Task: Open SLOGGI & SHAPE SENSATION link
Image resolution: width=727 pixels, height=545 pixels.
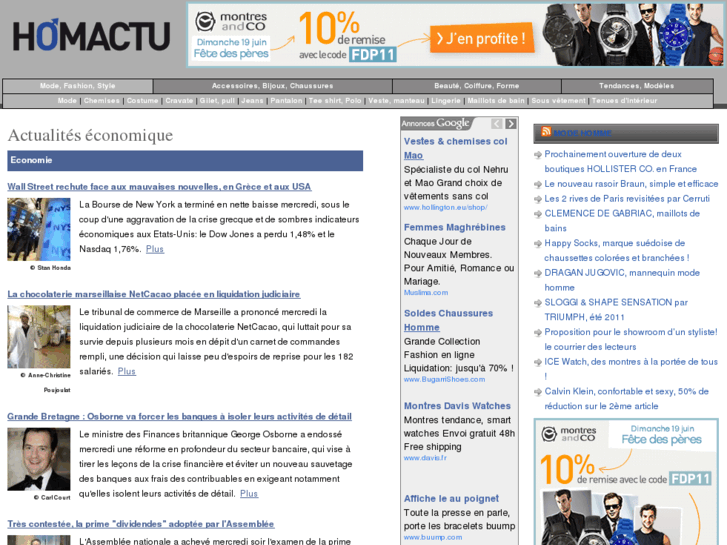Action: pyautogui.click(x=616, y=310)
